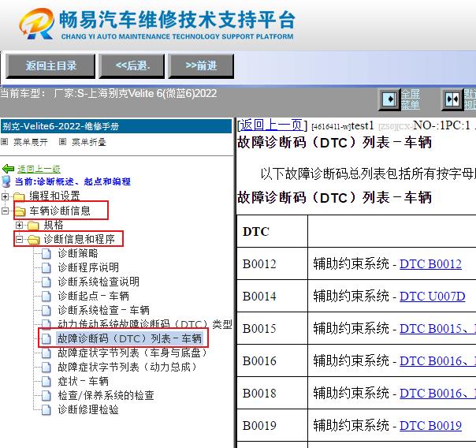Click the 返回主目录 button

click(x=50, y=66)
